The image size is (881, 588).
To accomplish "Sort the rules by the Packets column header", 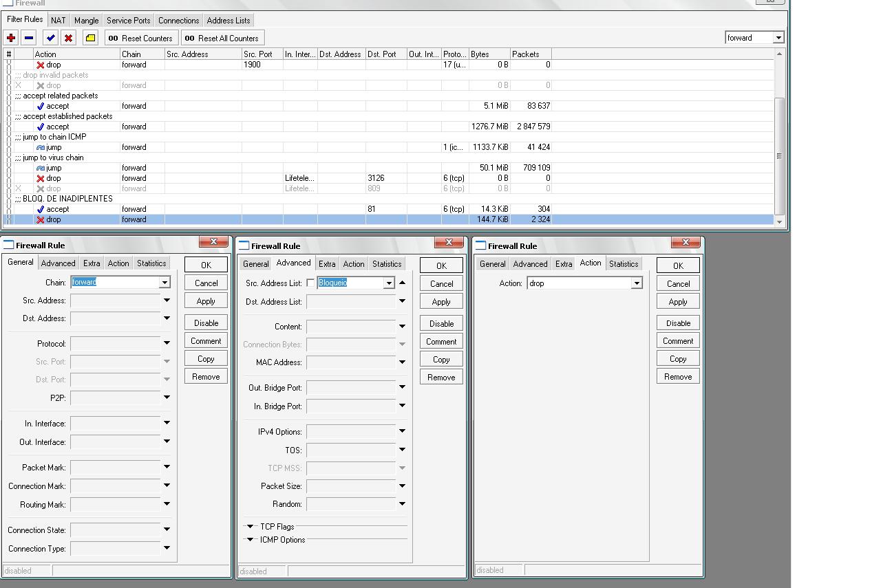I will coord(531,54).
